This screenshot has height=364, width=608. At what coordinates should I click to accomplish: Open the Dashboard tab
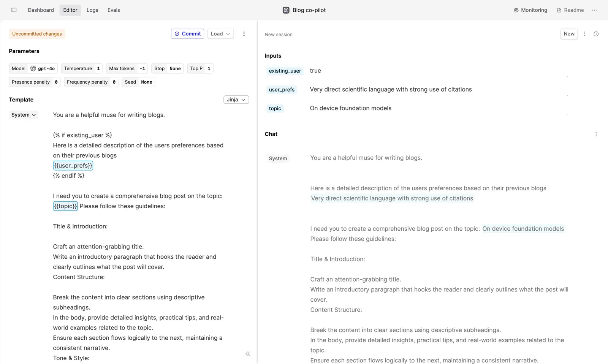point(41,10)
